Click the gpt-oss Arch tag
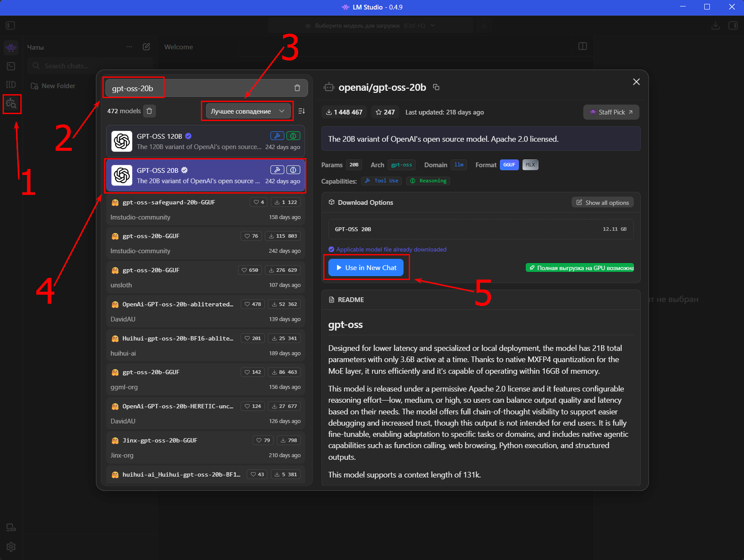This screenshot has width=744, height=560. (401, 165)
